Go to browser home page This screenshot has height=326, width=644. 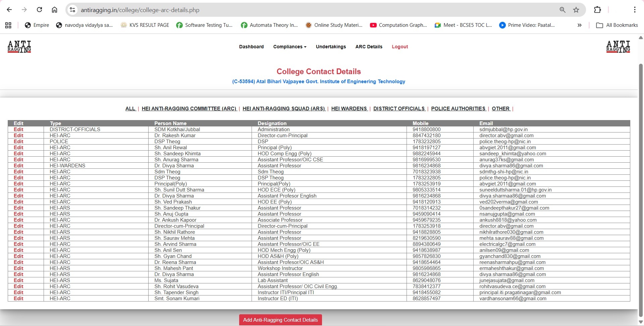[54, 10]
